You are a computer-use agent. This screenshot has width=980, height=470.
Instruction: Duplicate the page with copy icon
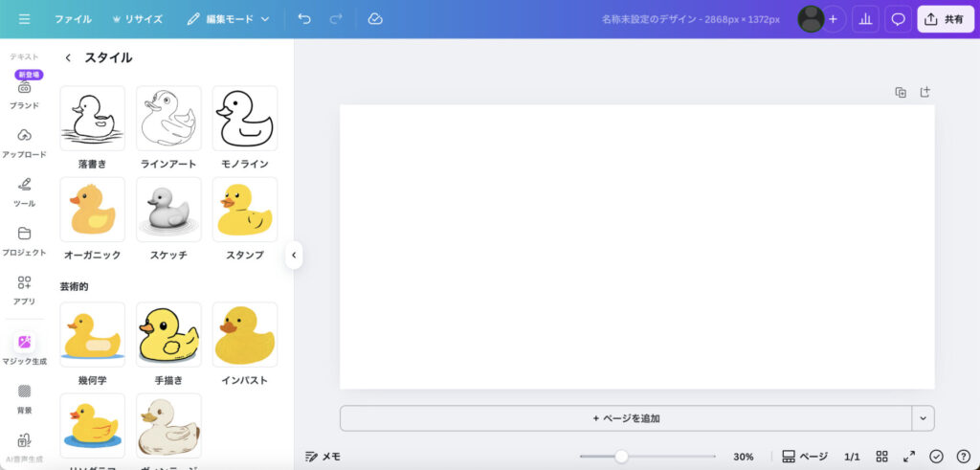pyautogui.click(x=901, y=93)
